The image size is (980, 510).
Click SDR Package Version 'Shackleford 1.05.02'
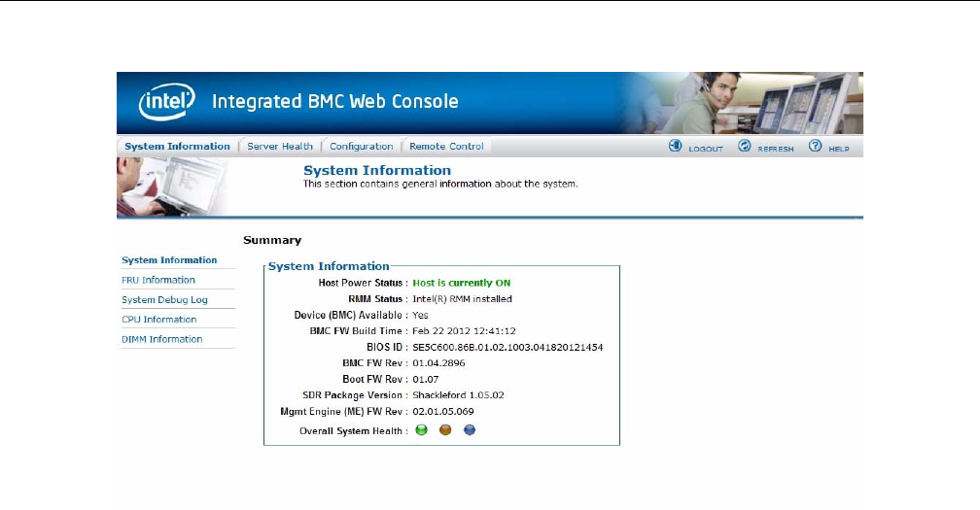tap(458, 395)
